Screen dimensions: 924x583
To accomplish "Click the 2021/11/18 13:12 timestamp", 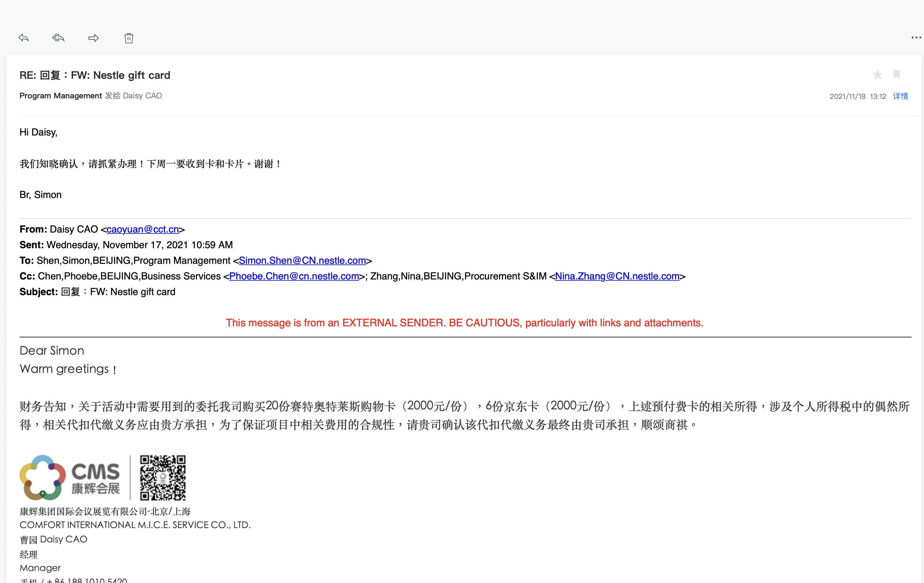I will coord(858,96).
